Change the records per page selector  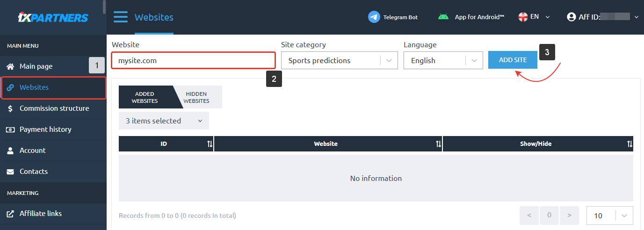[609, 216]
